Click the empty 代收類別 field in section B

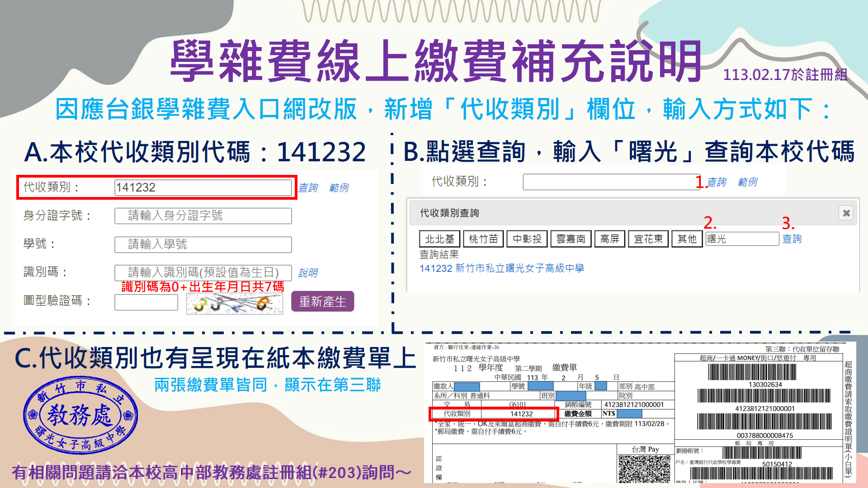612,182
